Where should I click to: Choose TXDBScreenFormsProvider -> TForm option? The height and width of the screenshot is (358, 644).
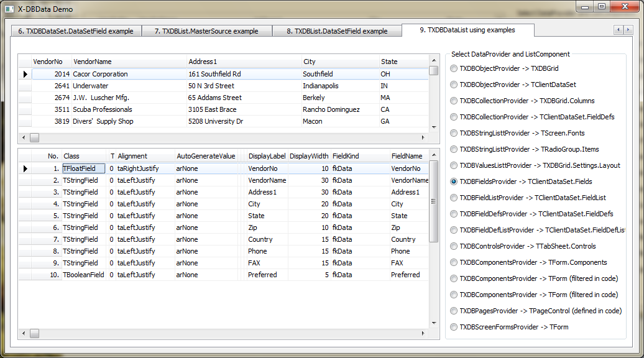(x=454, y=327)
